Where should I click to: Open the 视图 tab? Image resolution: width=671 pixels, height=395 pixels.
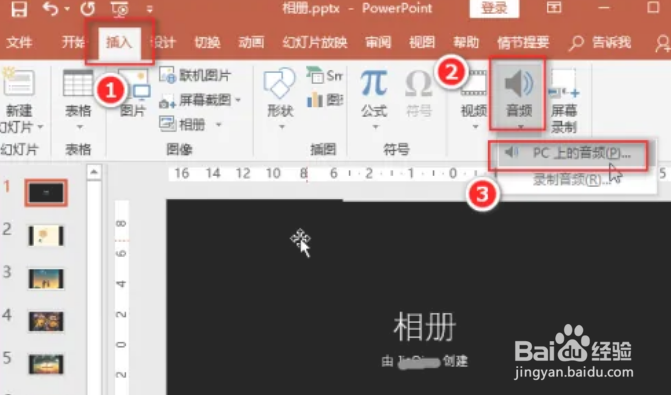pos(422,42)
